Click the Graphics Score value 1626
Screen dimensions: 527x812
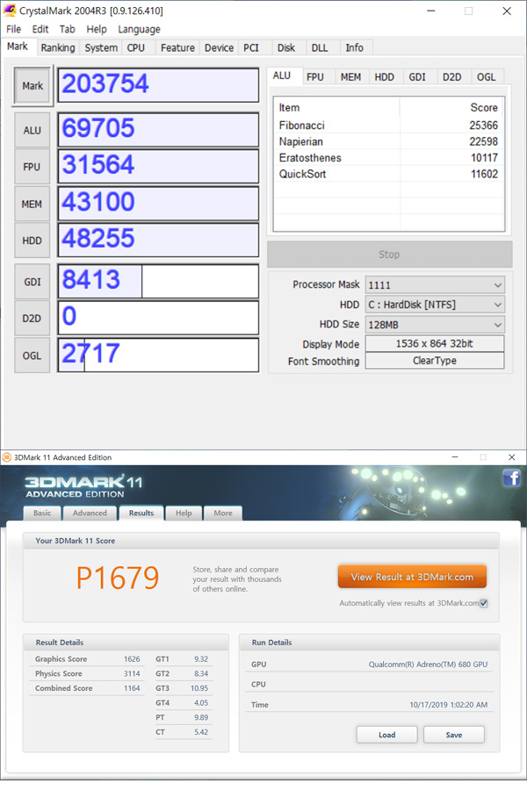tap(132, 658)
